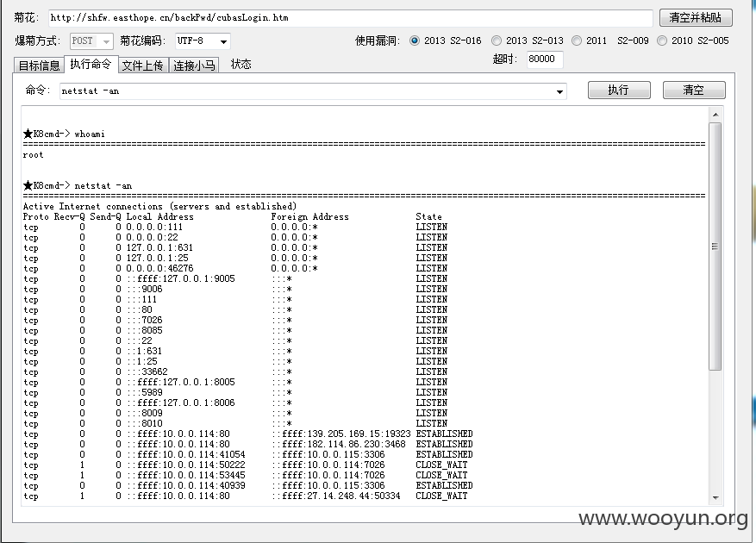Select the 2013 S2-013 vulnerability option
This screenshot has width=756, height=543.
(528, 41)
